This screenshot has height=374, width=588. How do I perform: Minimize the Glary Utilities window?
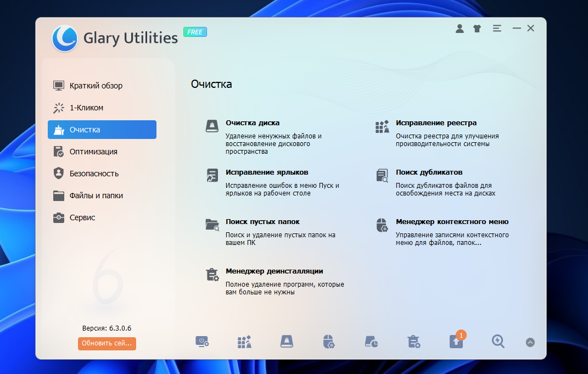pyautogui.click(x=517, y=29)
